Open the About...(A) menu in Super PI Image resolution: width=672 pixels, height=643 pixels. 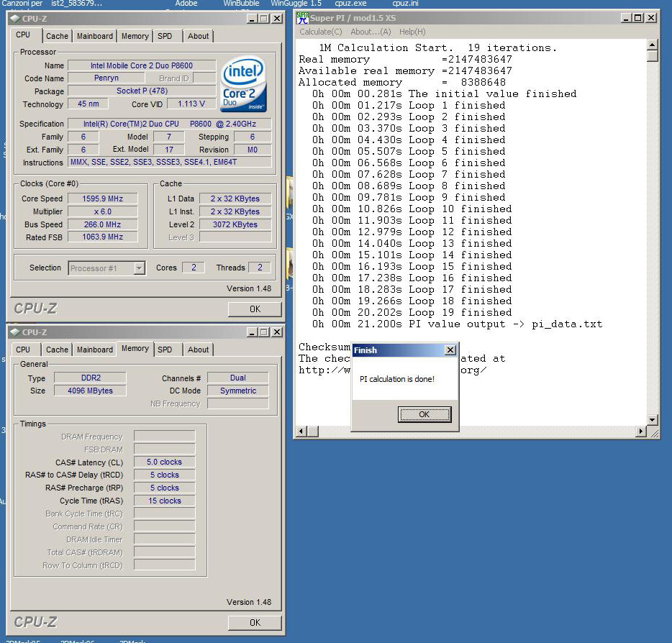tap(371, 32)
